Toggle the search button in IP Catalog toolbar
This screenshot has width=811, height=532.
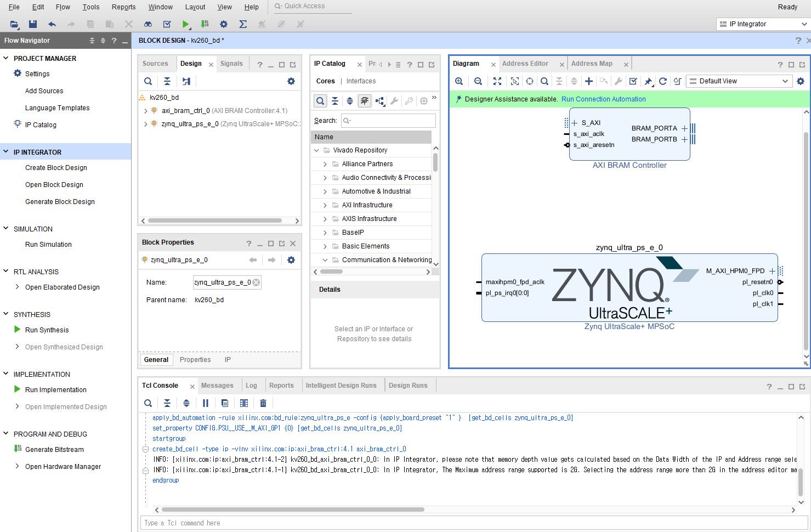(320, 101)
